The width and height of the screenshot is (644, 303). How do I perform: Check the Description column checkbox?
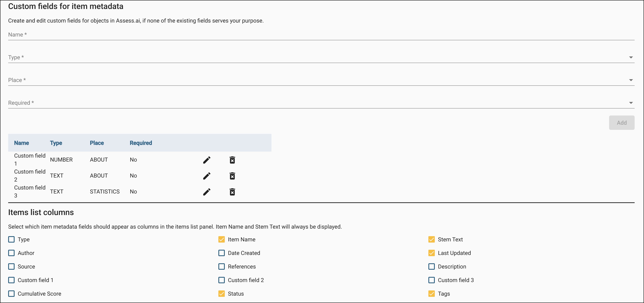click(432, 266)
